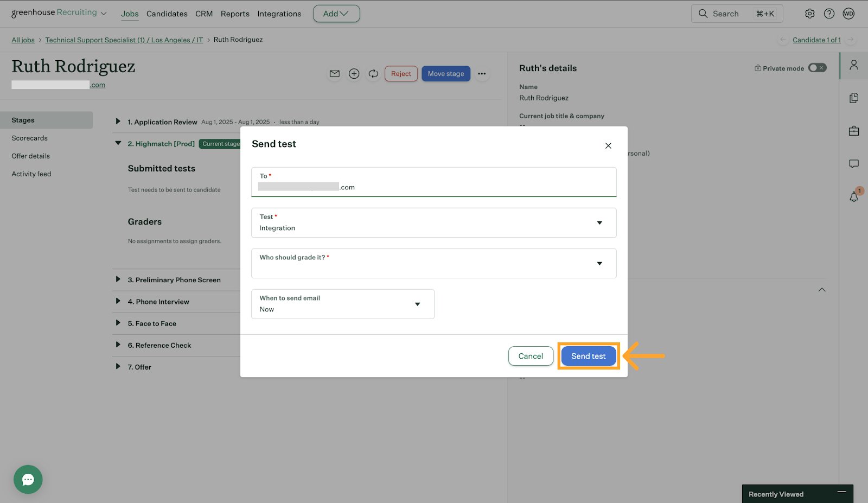Open the Test dropdown showing Integration

433,222
